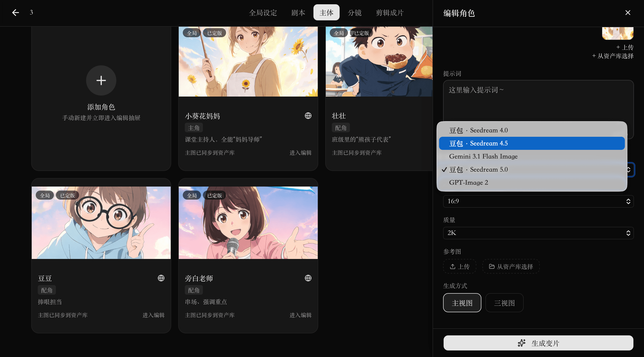The width and height of the screenshot is (644, 357).
Task: Open the 旁白老师 character image
Action: [x=248, y=223]
